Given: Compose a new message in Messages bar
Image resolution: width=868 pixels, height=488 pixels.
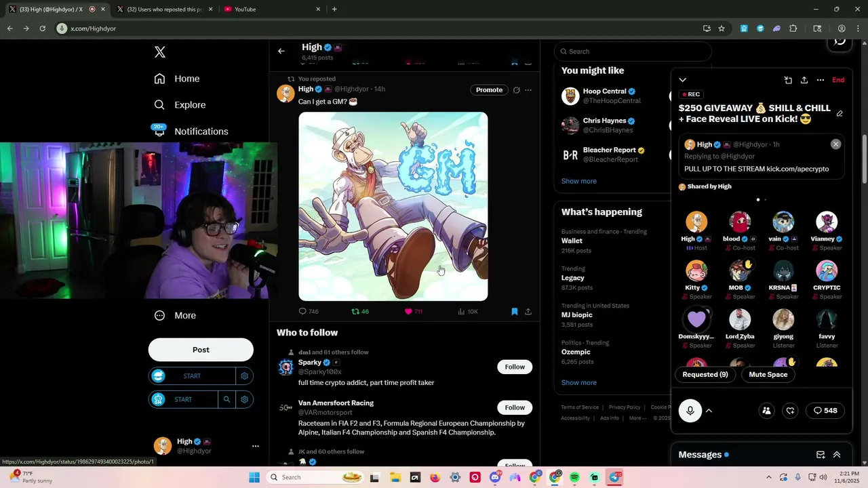Looking at the screenshot, I should tap(821, 455).
